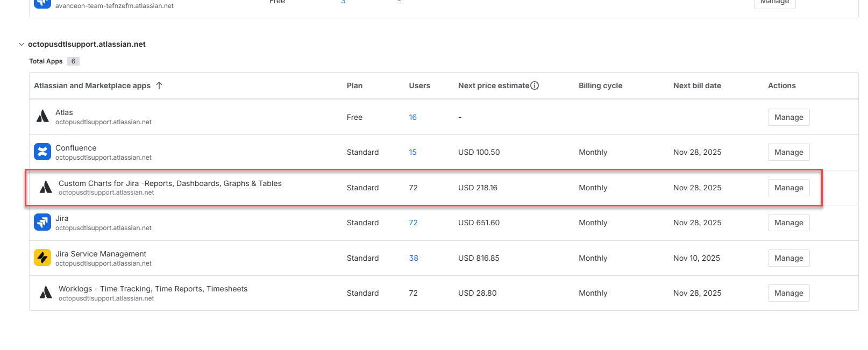Click the Custom Charts for Jira icon
The width and height of the screenshot is (868, 350).
46,187
